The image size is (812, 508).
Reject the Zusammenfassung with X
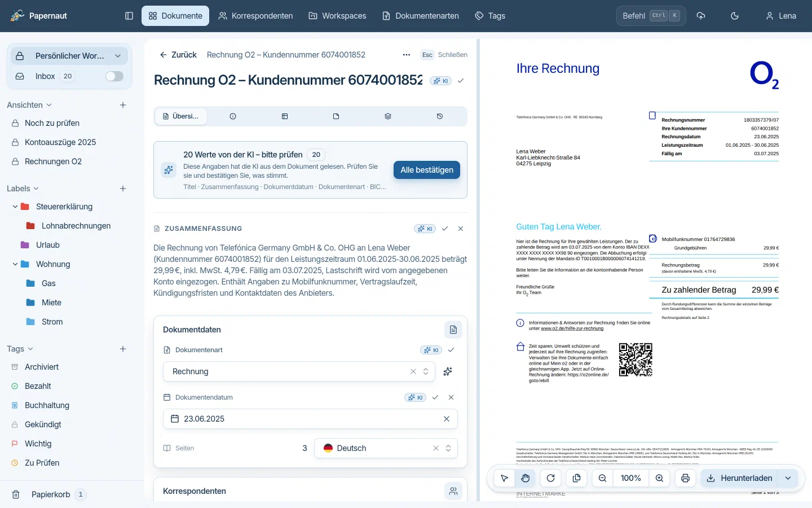[x=461, y=229]
